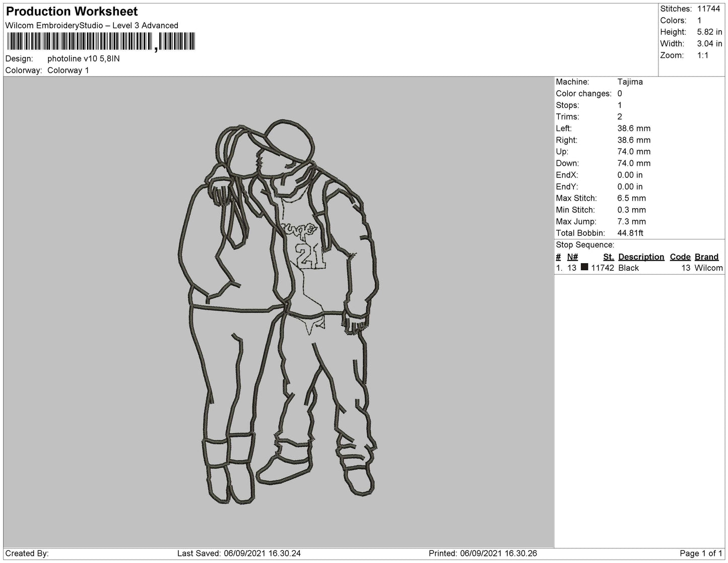Click the embroidery design preview of the couple
Viewport: 728px width, 563px height.
pyautogui.click(x=279, y=312)
